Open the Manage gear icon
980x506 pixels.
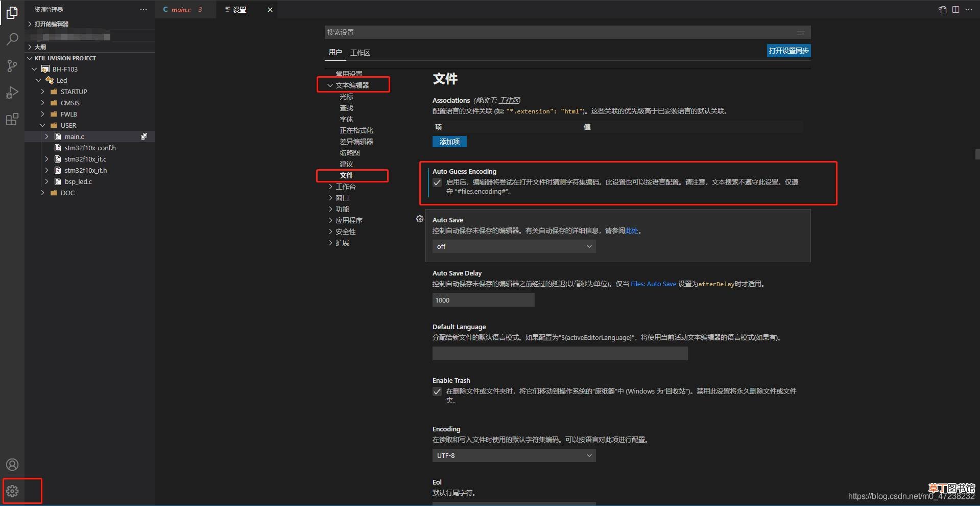pos(12,491)
